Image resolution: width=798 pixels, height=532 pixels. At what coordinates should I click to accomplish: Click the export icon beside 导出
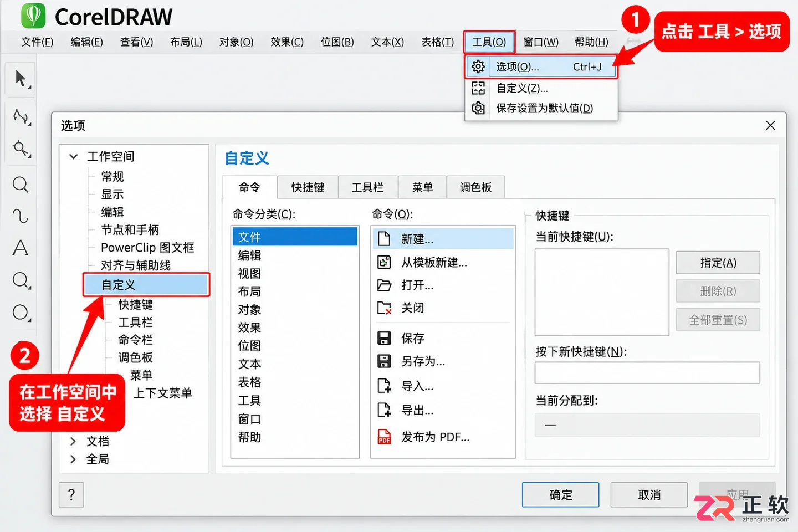pos(384,410)
